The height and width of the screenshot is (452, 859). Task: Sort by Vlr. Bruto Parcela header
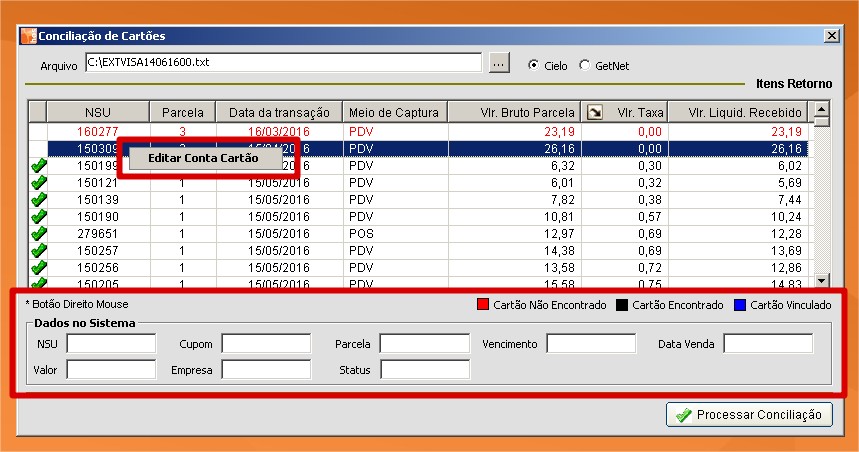[x=513, y=112]
